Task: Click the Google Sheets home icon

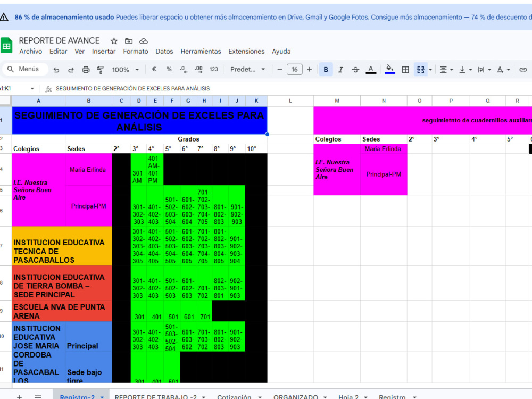Action: (x=6, y=45)
